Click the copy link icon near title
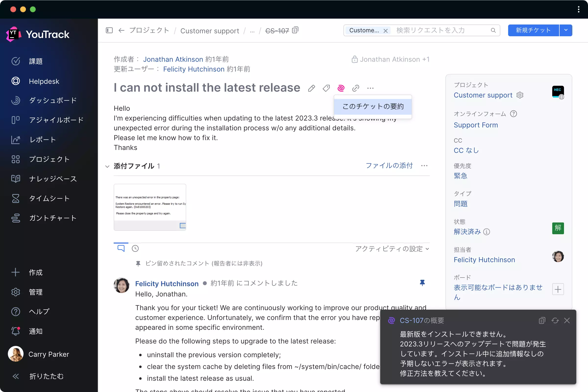This screenshot has width=588, height=392. [355, 88]
